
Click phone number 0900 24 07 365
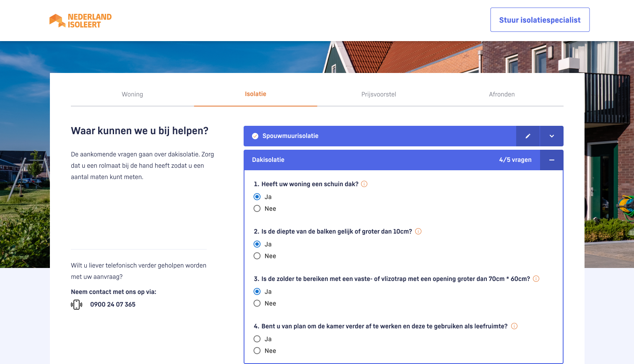pyautogui.click(x=113, y=304)
